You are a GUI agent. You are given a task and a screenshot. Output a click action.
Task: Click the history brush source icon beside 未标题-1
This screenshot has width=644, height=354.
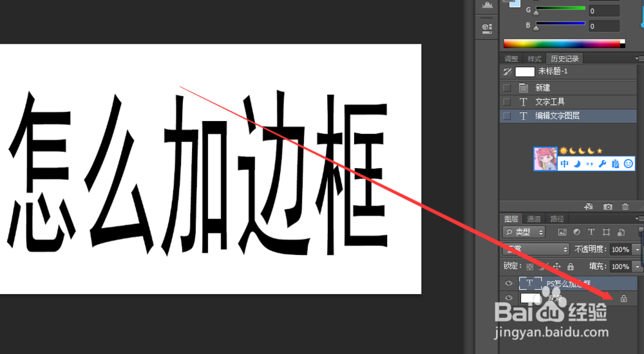coord(507,72)
